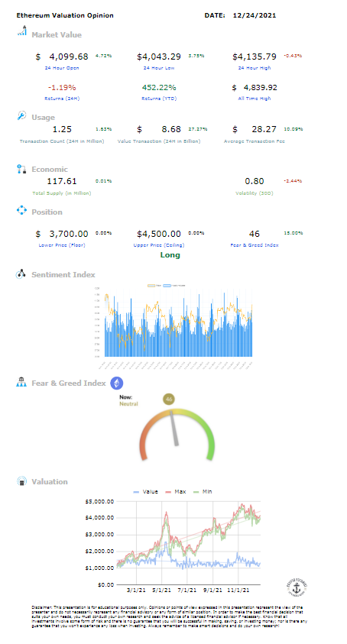The width and height of the screenshot is (347, 644).
Task: Click the Usage wrench icon
Action: pyautogui.click(x=21, y=116)
